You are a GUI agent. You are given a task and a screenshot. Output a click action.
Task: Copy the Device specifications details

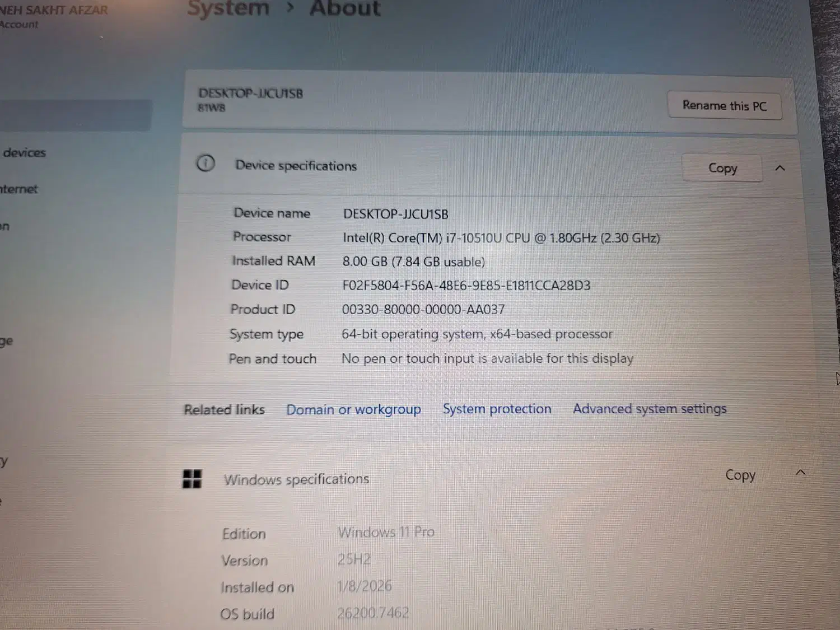point(722,168)
